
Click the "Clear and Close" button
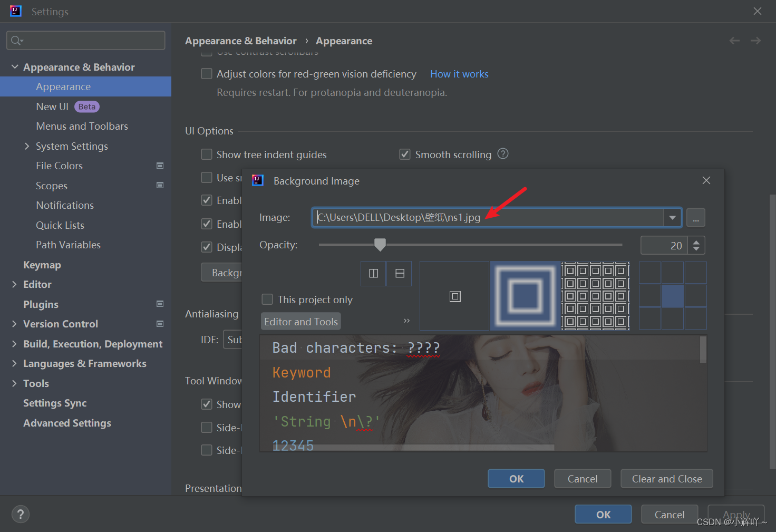click(x=666, y=478)
